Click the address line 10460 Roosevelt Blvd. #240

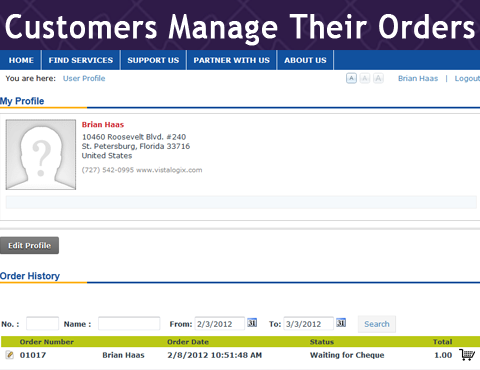(134, 137)
